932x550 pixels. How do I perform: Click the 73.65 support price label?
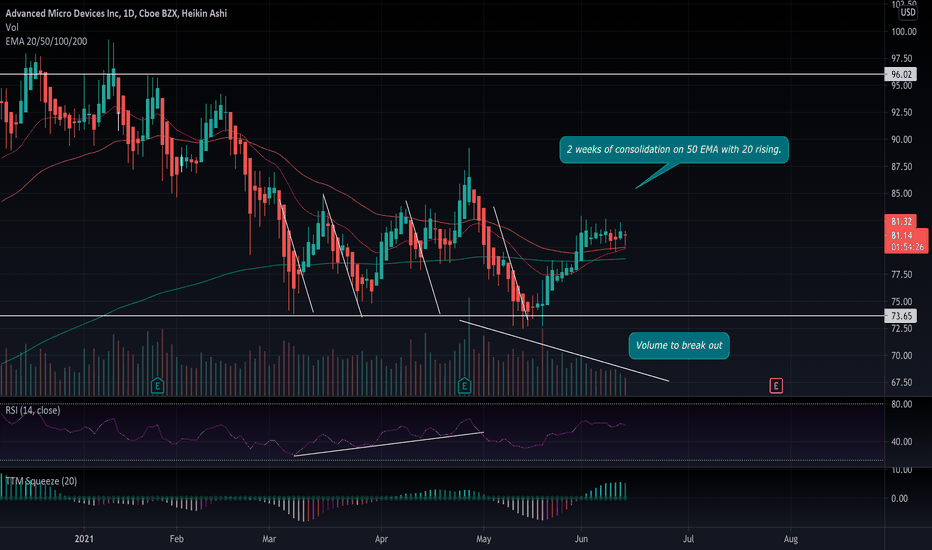[901, 316]
